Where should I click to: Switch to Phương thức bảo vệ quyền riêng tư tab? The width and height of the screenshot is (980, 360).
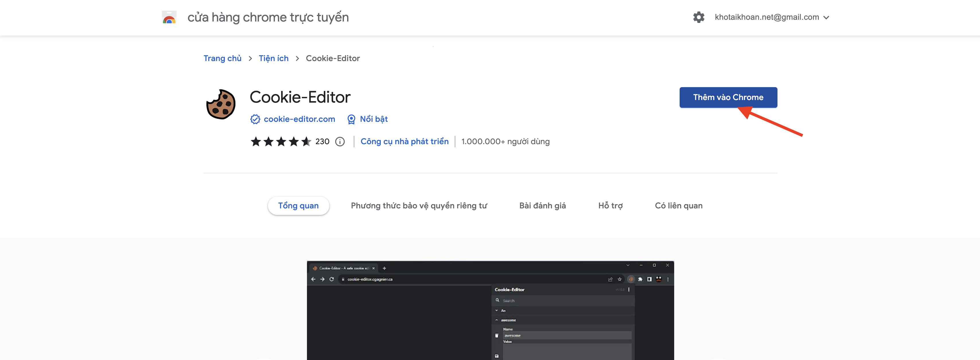419,206
